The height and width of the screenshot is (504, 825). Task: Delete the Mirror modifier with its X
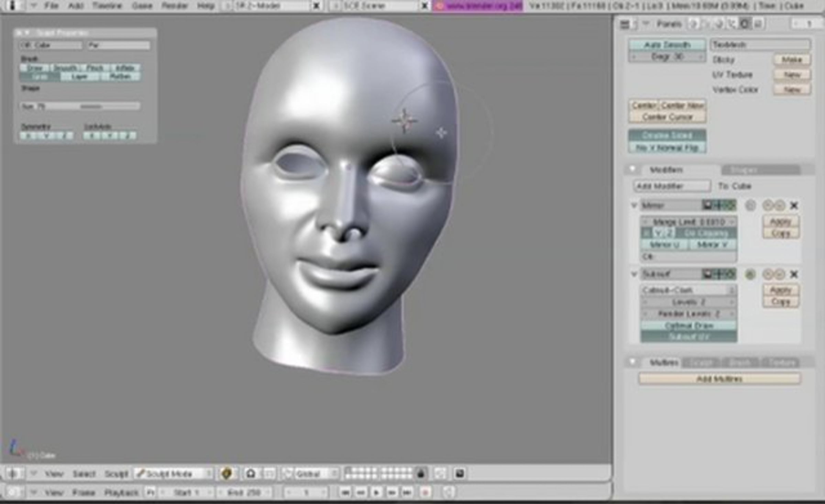pos(794,206)
